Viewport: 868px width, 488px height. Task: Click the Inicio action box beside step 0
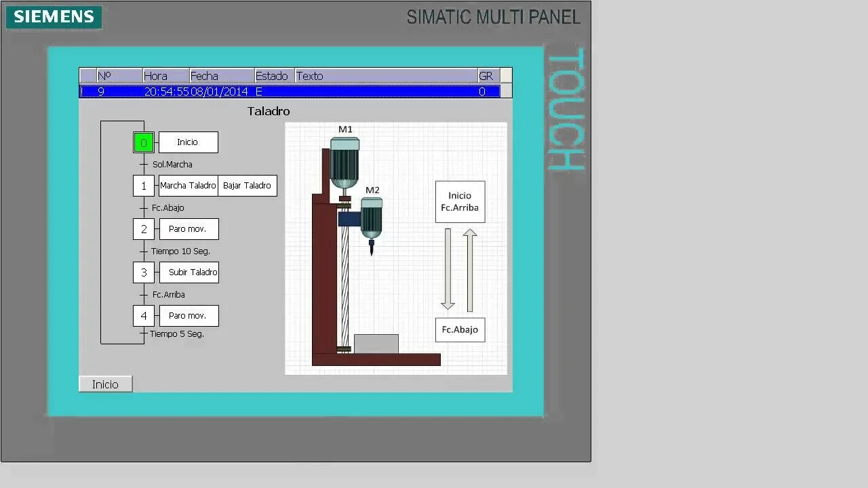[189, 142]
